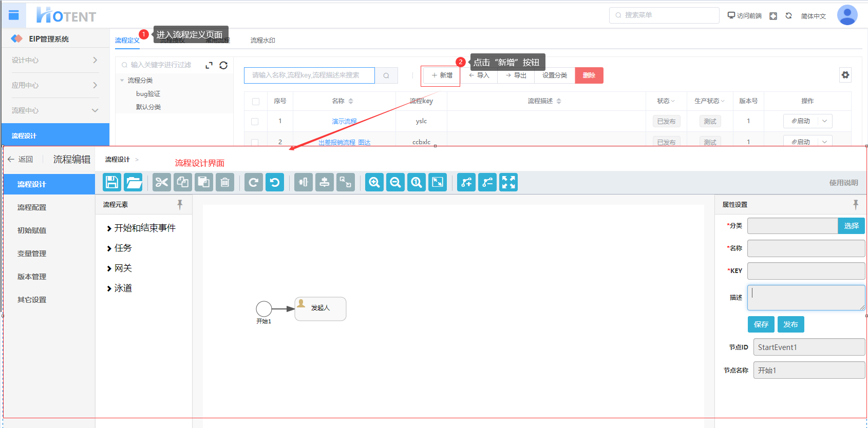Viewport: 868px width, 428px height.
Task: Zoom out on the flow canvas
Action: (x=395, y=182)
